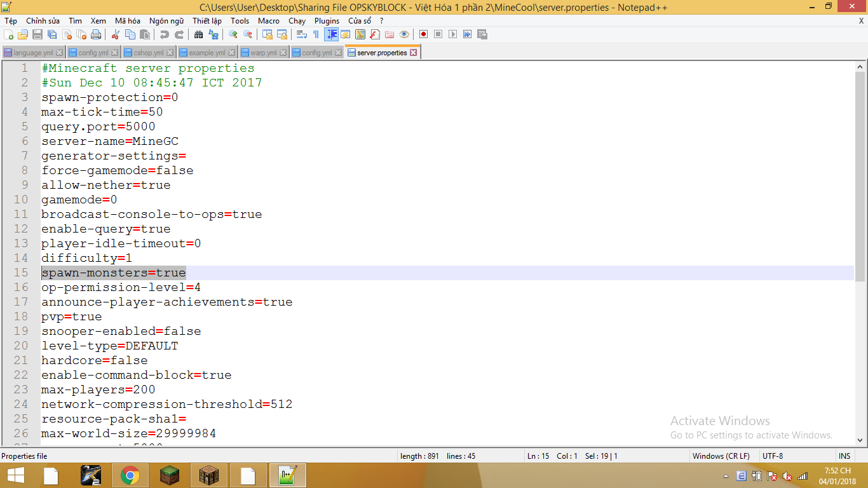Screen dimensions: 868x488
Task: Click the Open file folder icon
Action: tap(23, 34)
